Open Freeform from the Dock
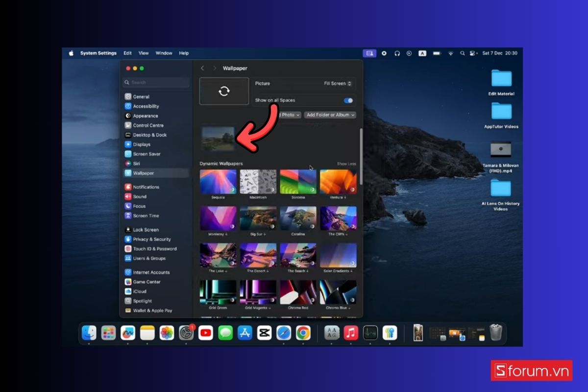588x392 pixels. 128,333
